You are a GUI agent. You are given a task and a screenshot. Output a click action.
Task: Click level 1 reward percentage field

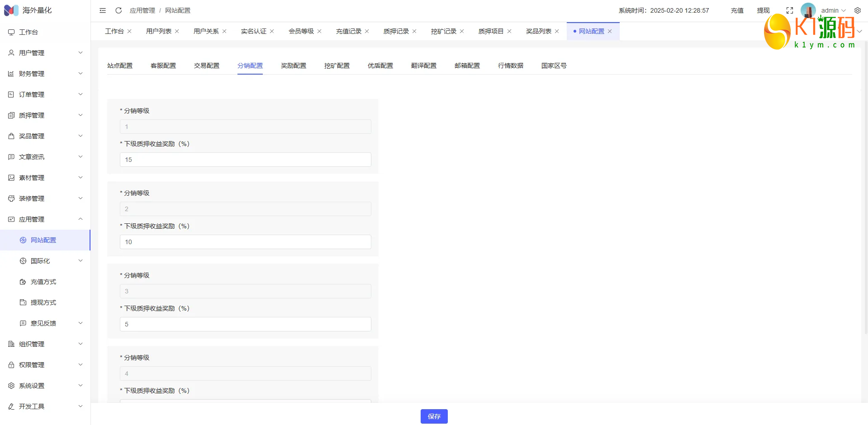pos(245,160)
